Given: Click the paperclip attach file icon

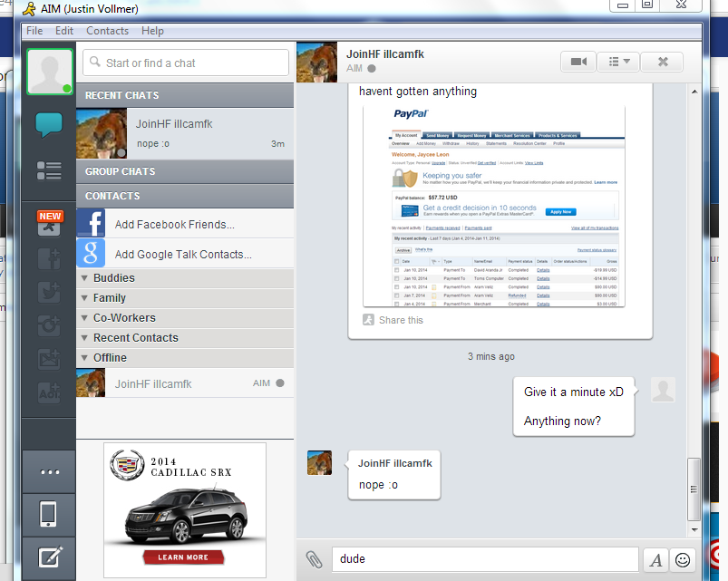Looking at the screenshot, I should coord(314,559).
